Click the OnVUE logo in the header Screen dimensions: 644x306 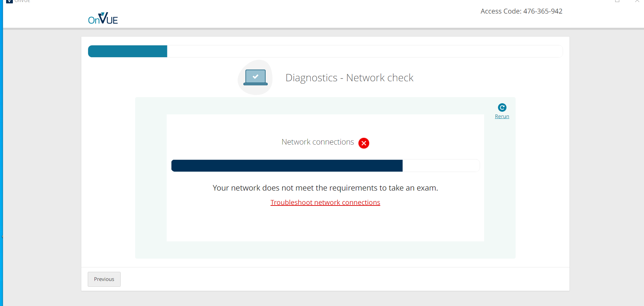[102, 18]
